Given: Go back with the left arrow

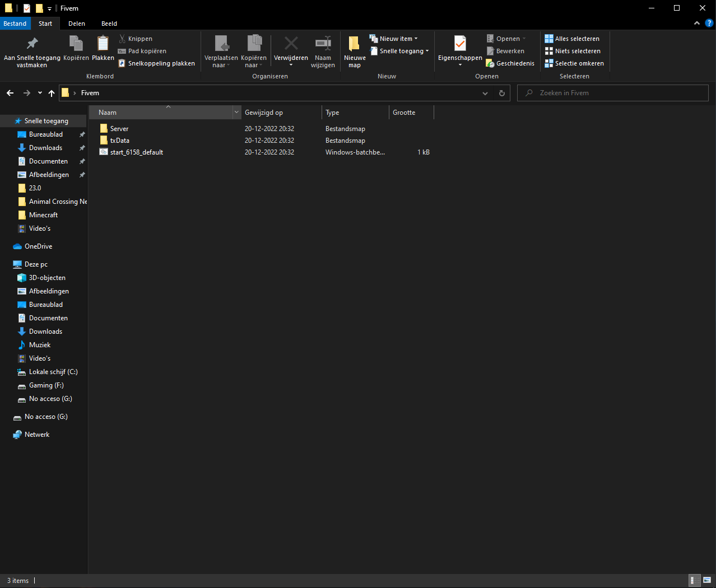Looking at the screenshot, I should click(10, 93).
